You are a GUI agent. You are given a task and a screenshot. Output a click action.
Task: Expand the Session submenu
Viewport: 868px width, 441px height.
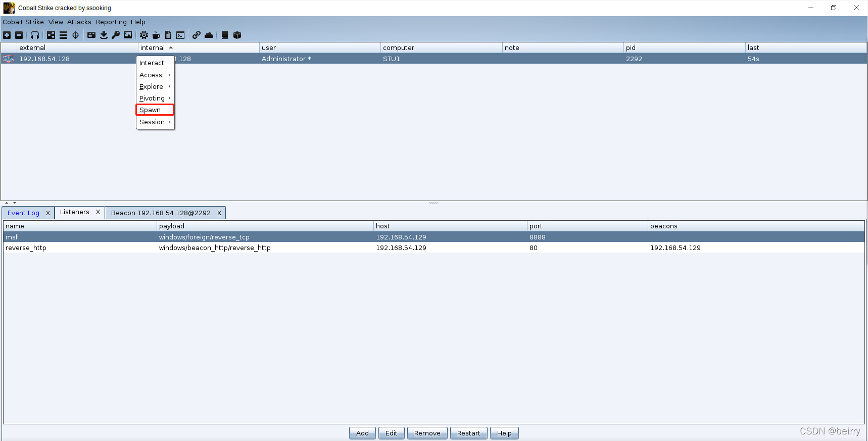point(155,122)
